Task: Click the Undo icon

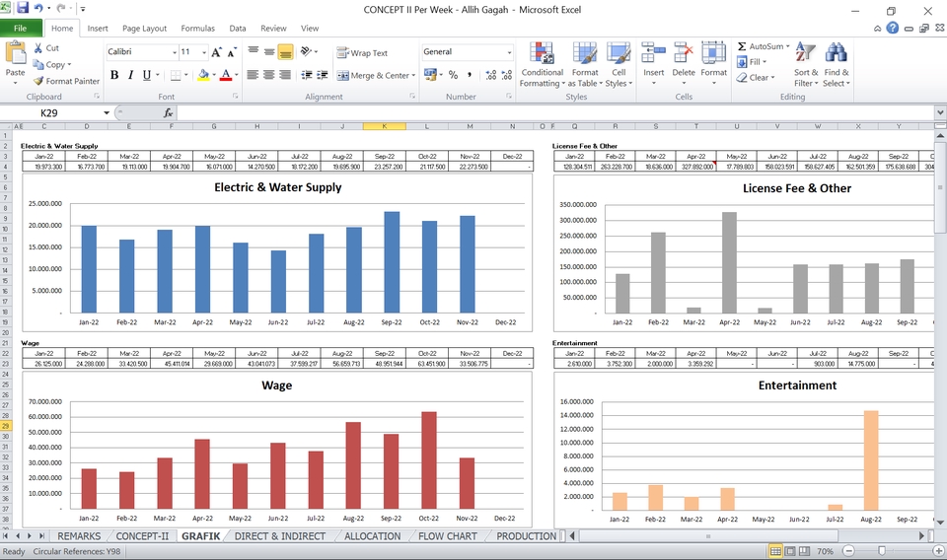Action: tap(38, 9)
